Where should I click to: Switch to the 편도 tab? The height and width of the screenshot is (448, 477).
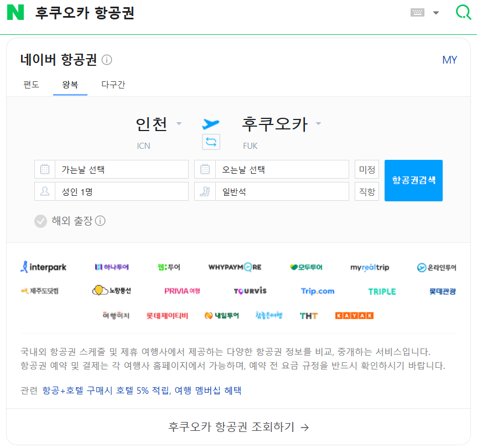[32, 85]
